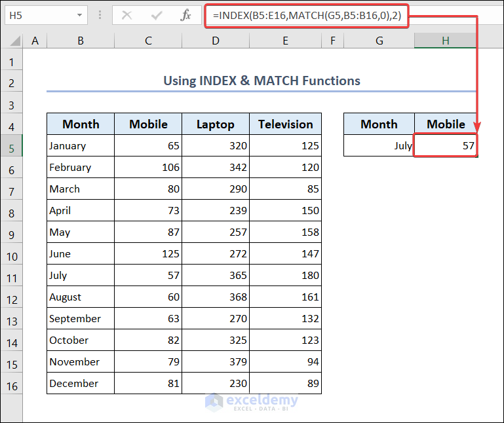This screenshot has width=504, height=423.
Task: Select column G header
Action: point(379,41)
